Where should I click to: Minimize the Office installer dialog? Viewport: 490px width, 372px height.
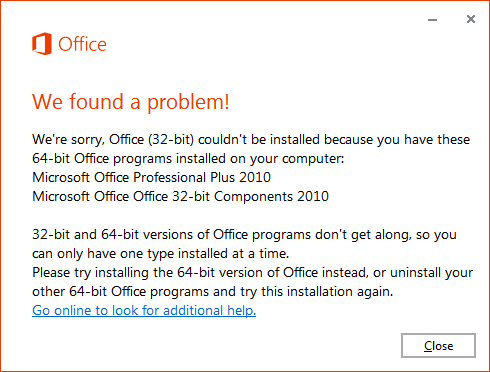pos(432,20)
